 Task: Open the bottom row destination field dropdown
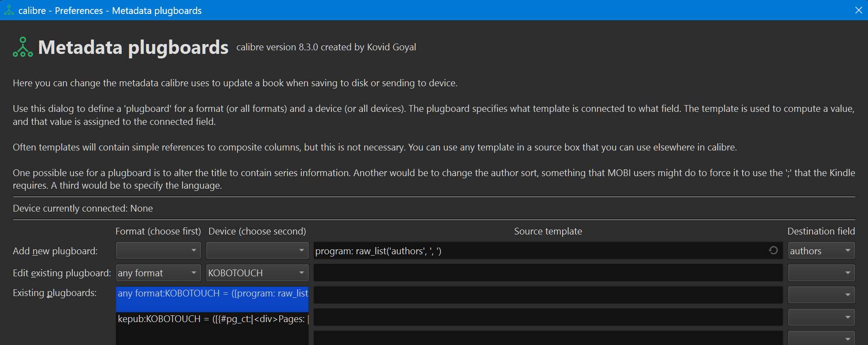tap(821, 338)
